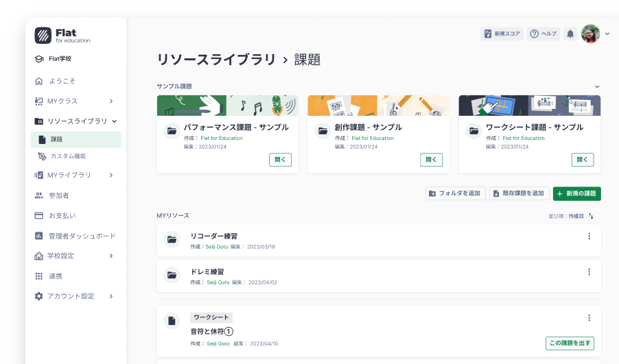Click the document icon of 音符と休符①

172,321
